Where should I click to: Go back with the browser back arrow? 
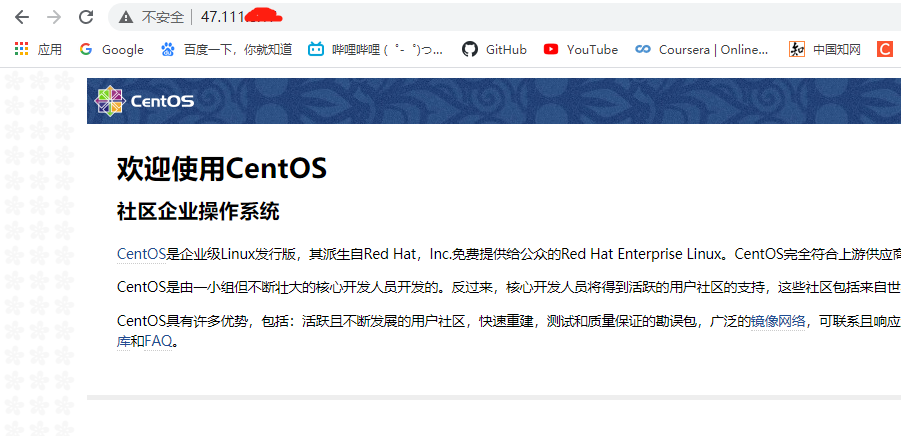pos(22,17)
